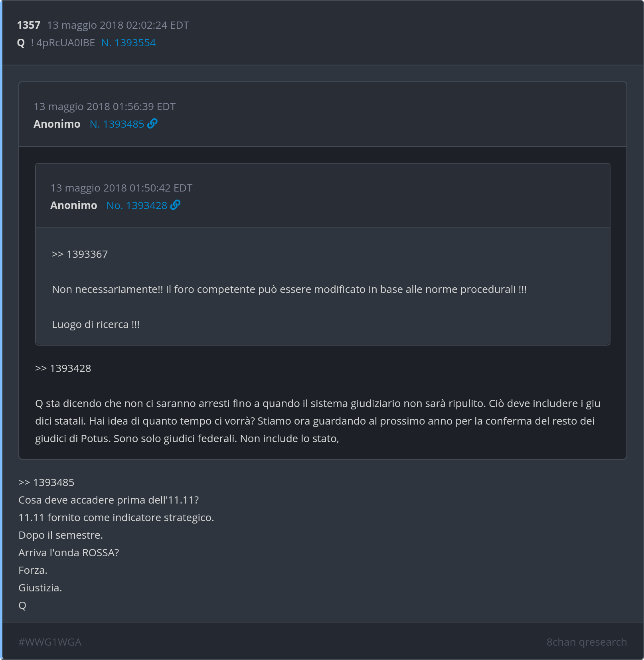The image size is (644, 660).
Task: Click the 8chan qresearch source label
Action: pyautogui.click(x=587, y=642)
